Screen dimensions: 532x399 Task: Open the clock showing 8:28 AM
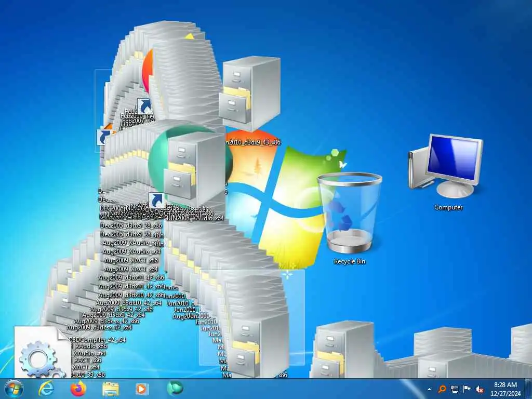(506, 389)
